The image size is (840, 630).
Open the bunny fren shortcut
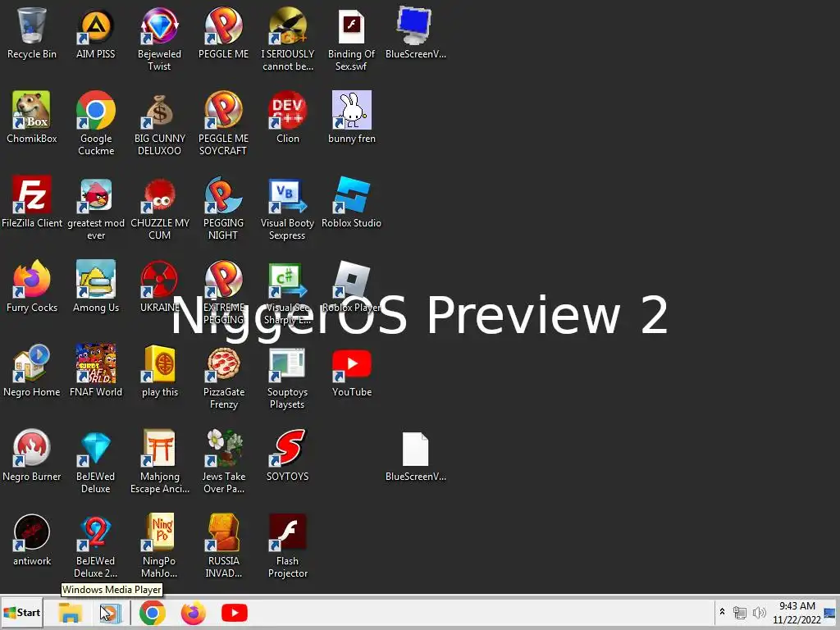(351, 118)
